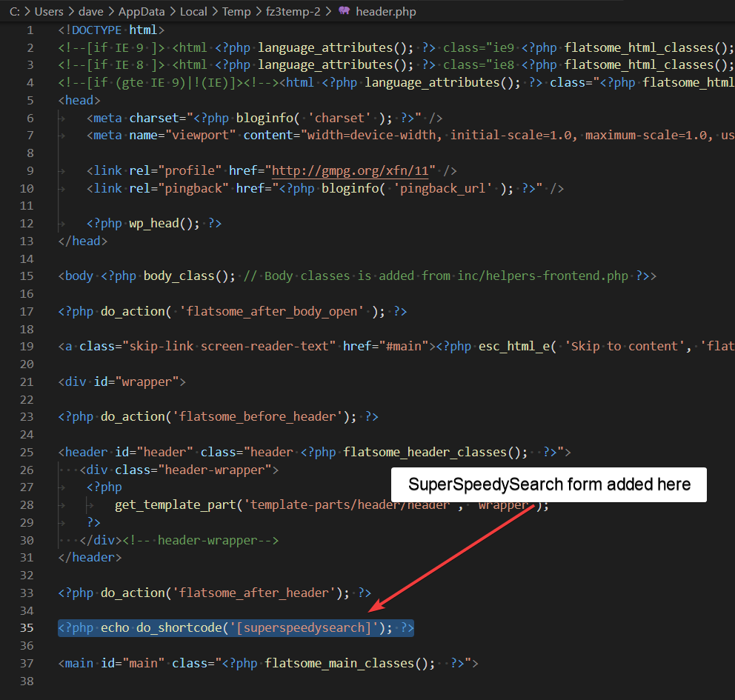Screen dimensions: 735x700
Task: Click the "header-wrapper" class value
Action: tap(215, 470)
